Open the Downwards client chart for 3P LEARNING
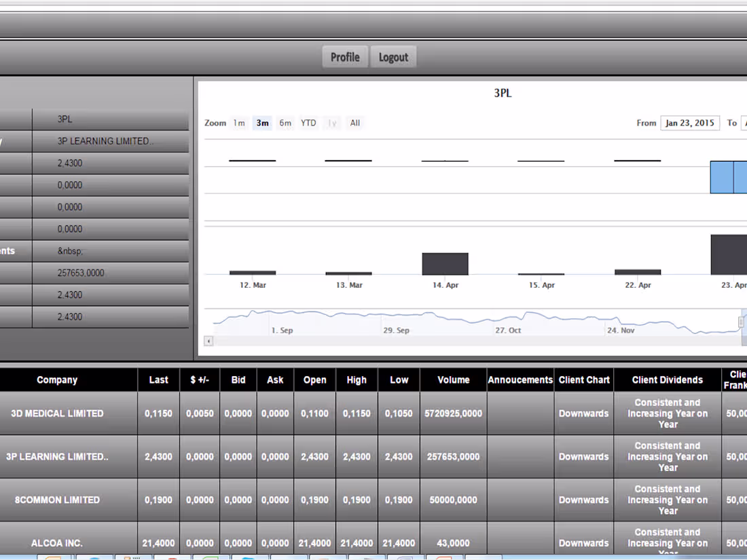 (x=583, y=456)
